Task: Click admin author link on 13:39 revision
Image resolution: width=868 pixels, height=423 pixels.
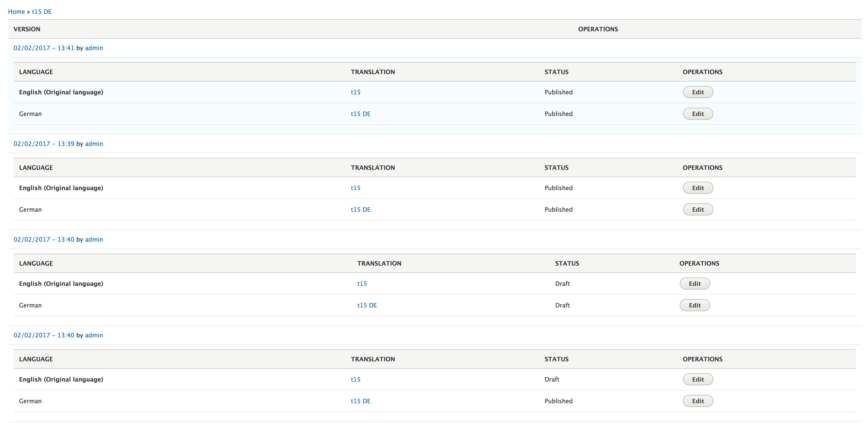Action: tap(94, 144)
